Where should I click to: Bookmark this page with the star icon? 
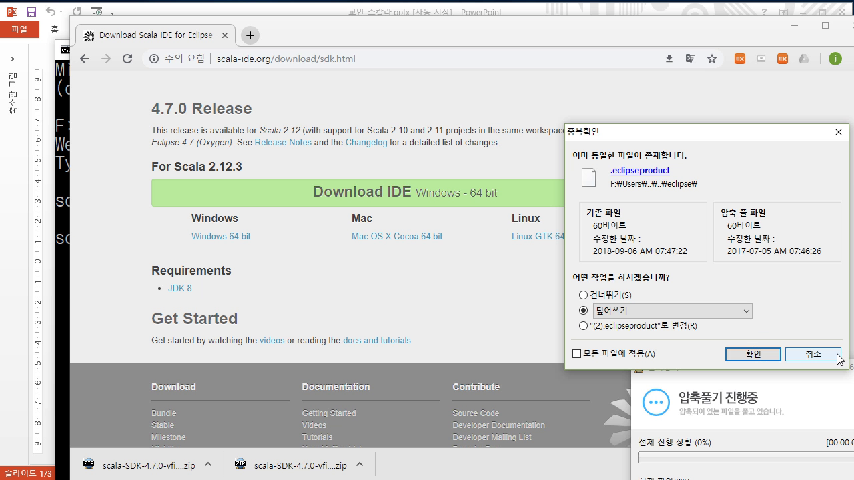point(712,59)
